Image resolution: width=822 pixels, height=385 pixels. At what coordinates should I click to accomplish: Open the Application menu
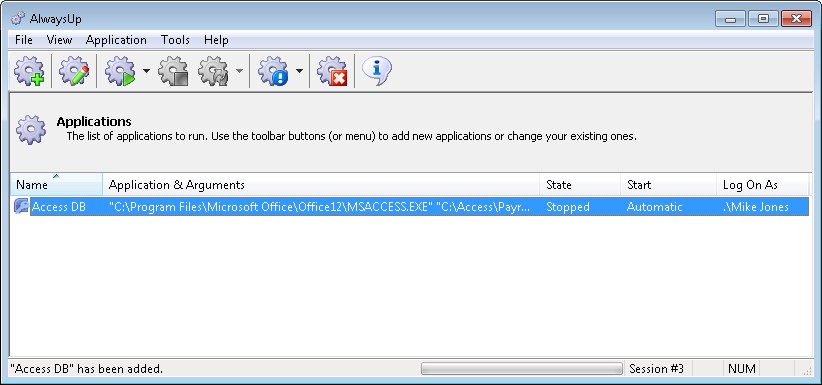[116, 40]
